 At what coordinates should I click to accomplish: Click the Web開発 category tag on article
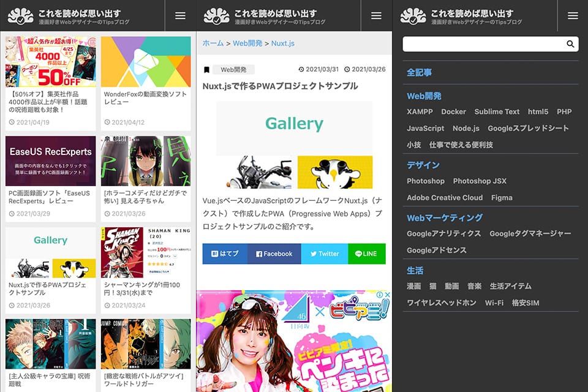point(233,69)
